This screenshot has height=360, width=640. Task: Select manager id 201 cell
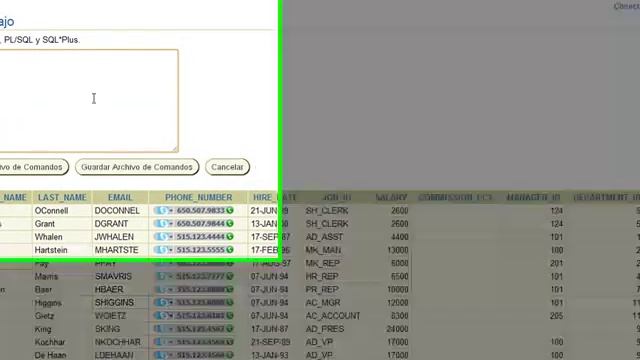coord(556,263)
